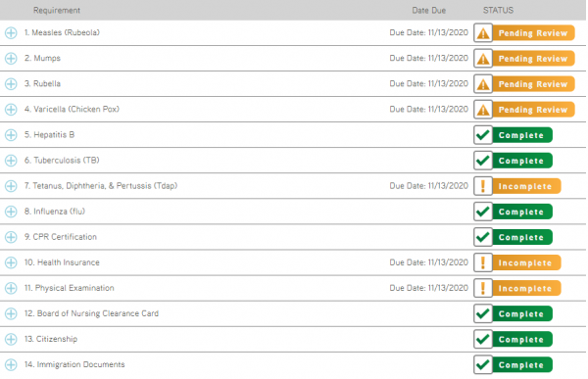588x379 pixels.
Task: Click the Date Due column header
Action: 428,10
